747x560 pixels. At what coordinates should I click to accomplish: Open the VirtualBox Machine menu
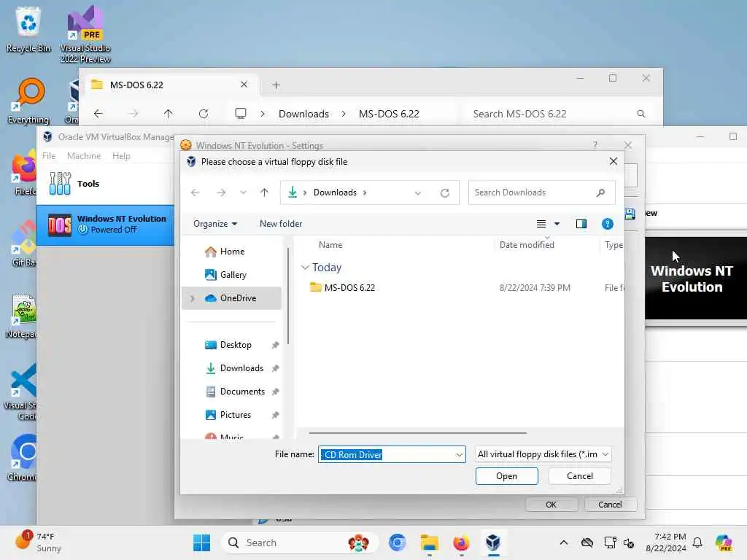tap(84, 156)
